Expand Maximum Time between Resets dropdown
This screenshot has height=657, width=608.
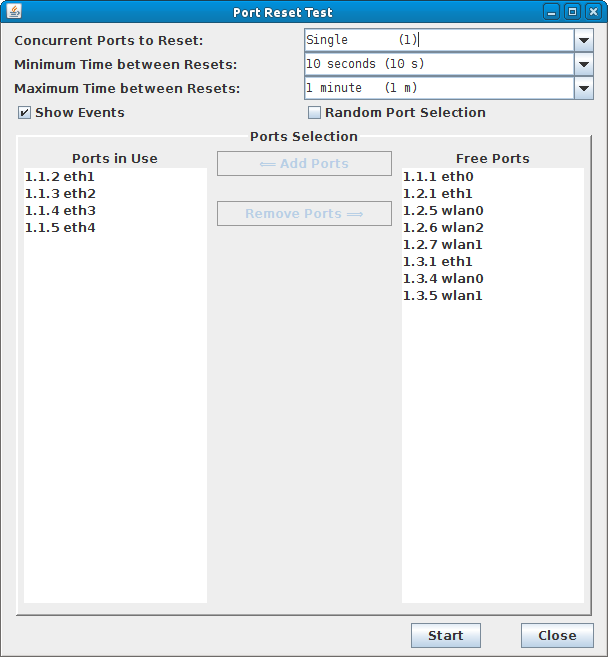point(584,88)
